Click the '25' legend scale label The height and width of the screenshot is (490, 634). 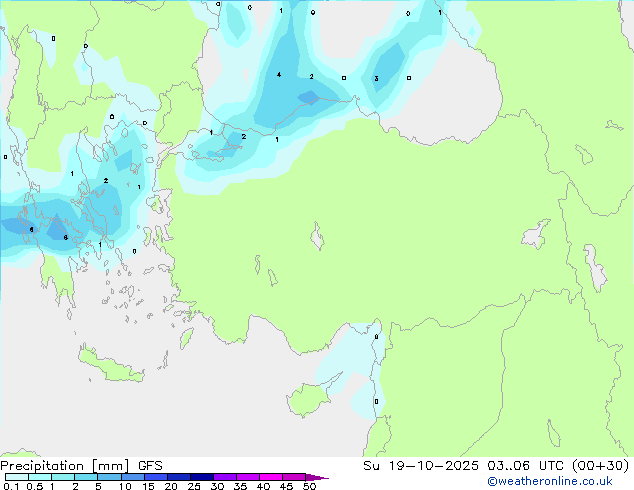point(194,486)
